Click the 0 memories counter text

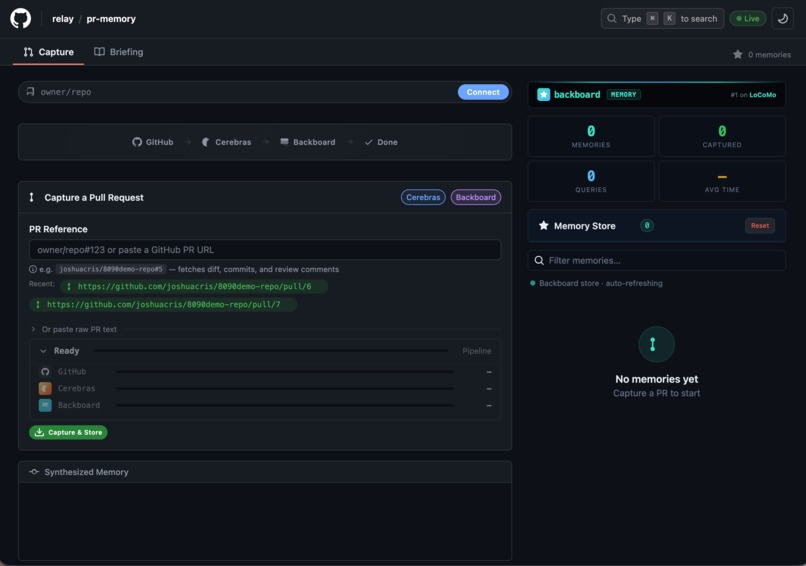coord(769,54)
